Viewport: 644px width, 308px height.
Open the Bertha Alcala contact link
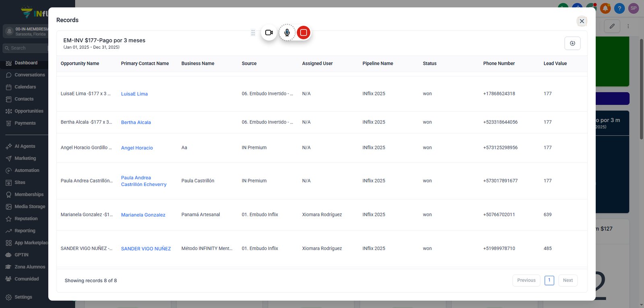coord(136,122)
